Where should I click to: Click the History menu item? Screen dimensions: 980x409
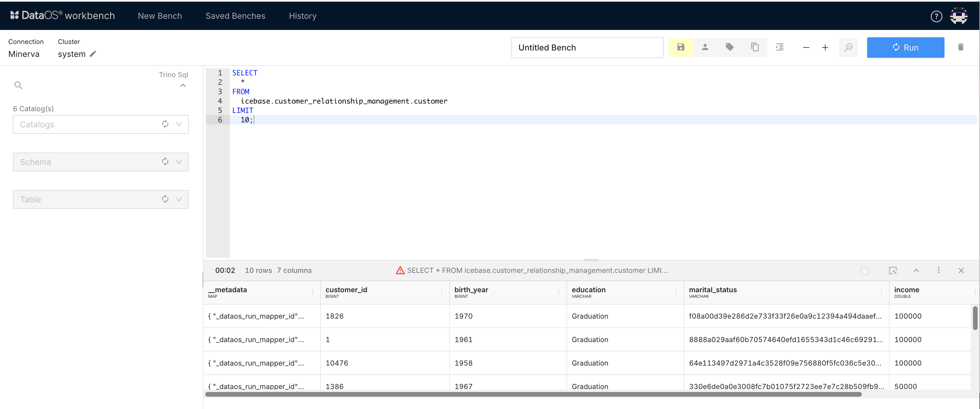point(303,15)
